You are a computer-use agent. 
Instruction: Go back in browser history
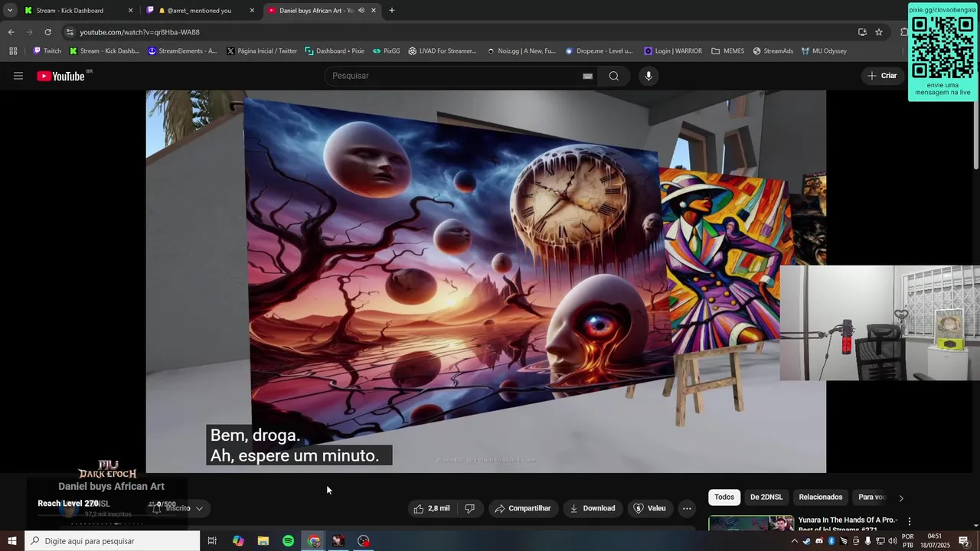(11, 32)
